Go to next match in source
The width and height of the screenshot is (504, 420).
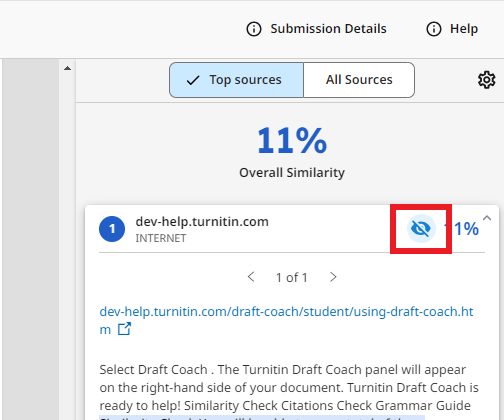click(x=333, y=277)
